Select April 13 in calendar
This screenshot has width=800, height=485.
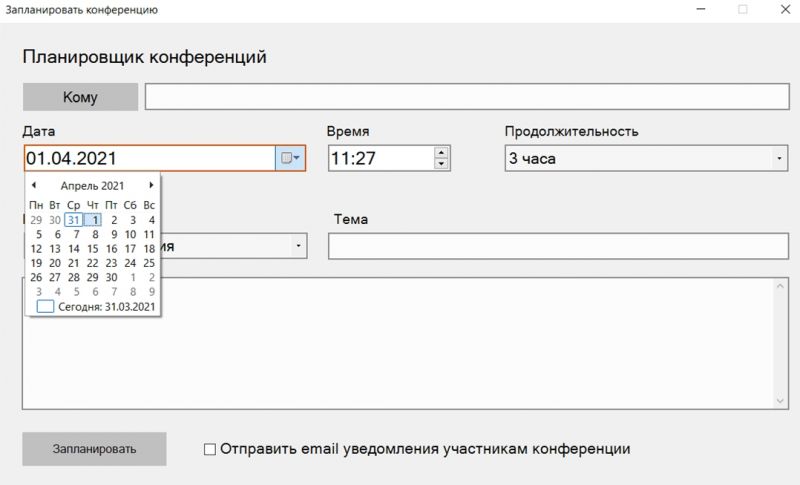[55, 249]
